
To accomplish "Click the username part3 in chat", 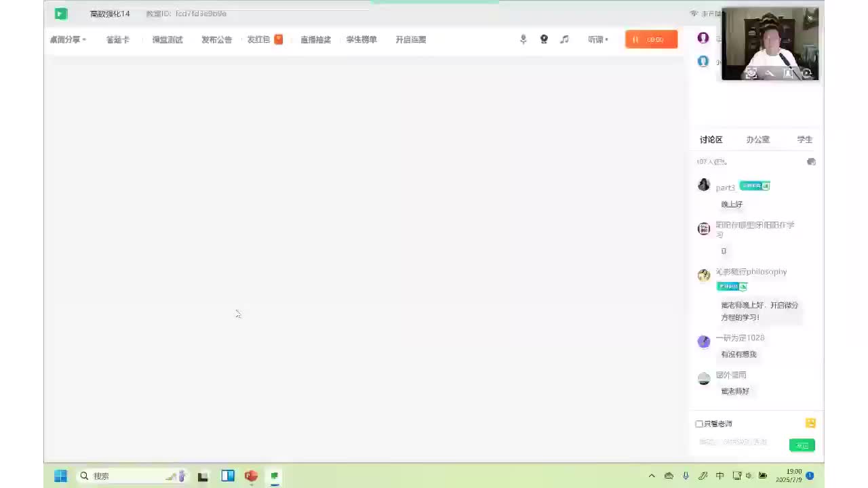I will pos(725,188).
